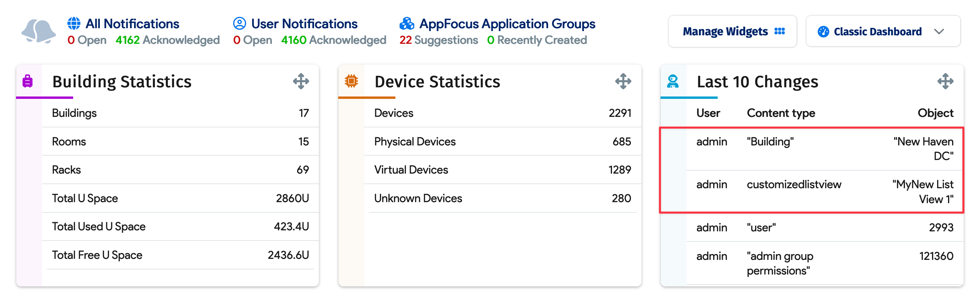Click the All Notifications globe icon

74,23
